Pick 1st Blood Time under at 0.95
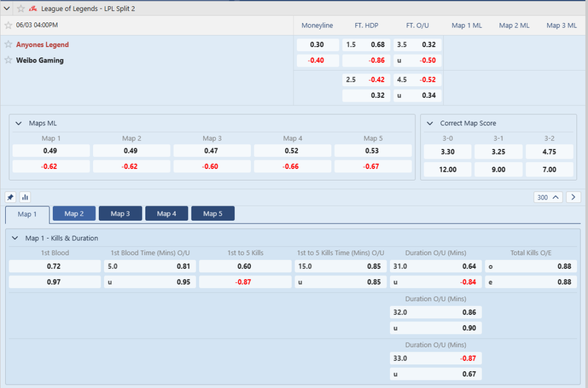This screenshot has height=388, width=588. pyautogui.click(x=150, y=282)
